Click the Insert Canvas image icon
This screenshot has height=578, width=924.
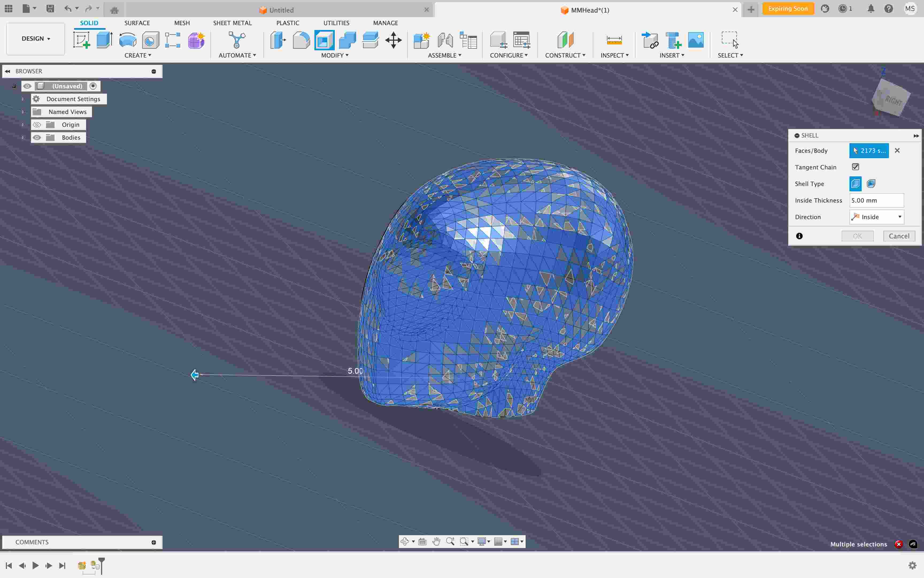[696, 40]
